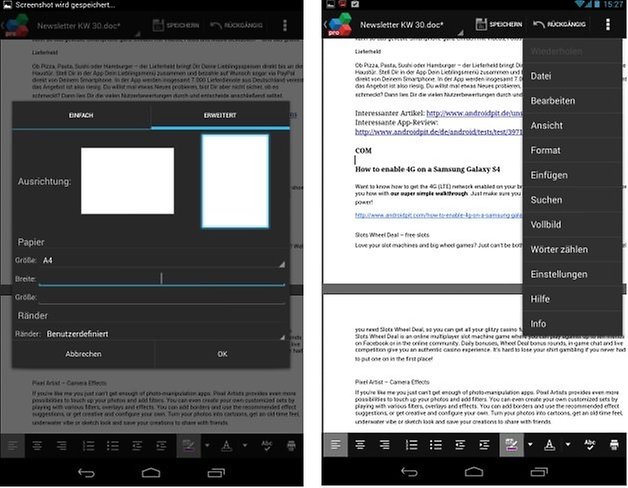Print document from right screen toolbar
628x488 pixels.
pos(614,445)
